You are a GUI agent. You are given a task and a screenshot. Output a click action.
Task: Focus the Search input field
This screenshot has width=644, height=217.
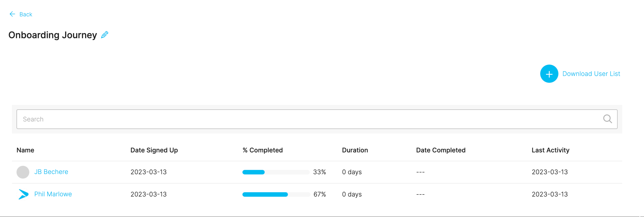pyautogui.click(x=317, y=119)
